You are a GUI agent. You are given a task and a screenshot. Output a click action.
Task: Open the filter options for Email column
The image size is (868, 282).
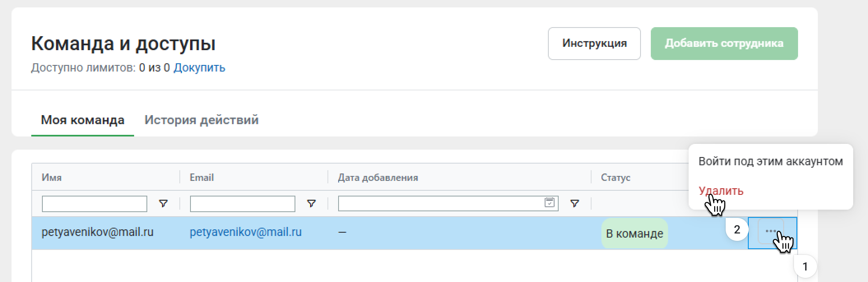(x=311, y=203)
